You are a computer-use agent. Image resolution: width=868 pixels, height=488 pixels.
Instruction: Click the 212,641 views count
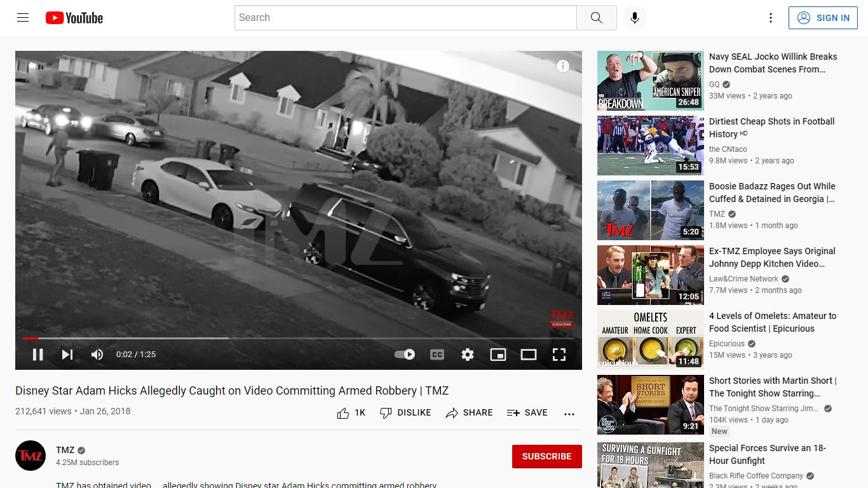[43, 411]
